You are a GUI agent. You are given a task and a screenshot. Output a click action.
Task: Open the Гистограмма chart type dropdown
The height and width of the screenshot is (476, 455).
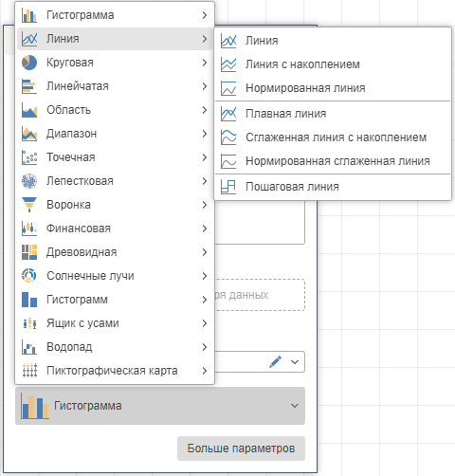160,406
